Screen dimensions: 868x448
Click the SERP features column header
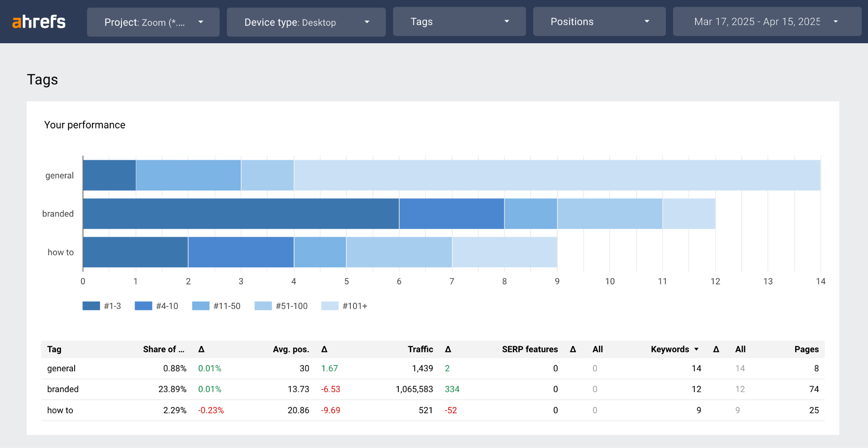530,349
